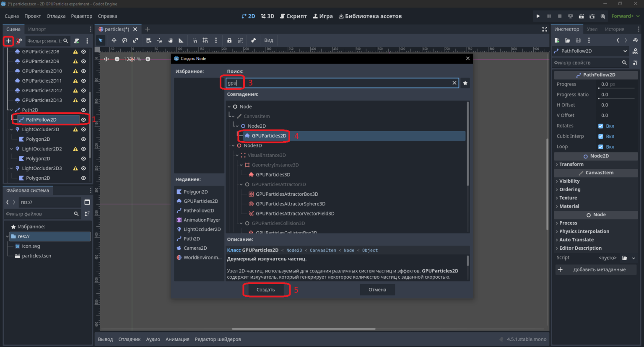The height and width of the screenshot is (347, 644).
Task: Collapse the Path2D node in scene tree
Action: point(11,110)
